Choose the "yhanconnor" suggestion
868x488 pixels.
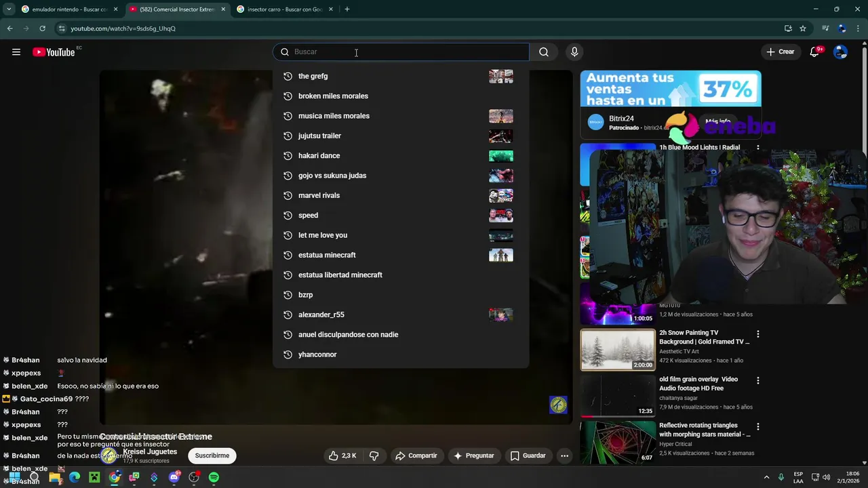pyautogui.click(x=401, y=354)
